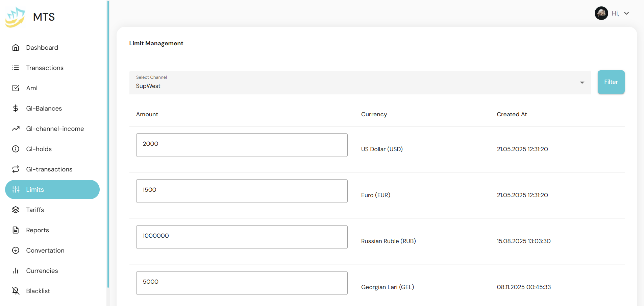
Task: Focus the US Dollar amount field
Action: tap(242, 145)
